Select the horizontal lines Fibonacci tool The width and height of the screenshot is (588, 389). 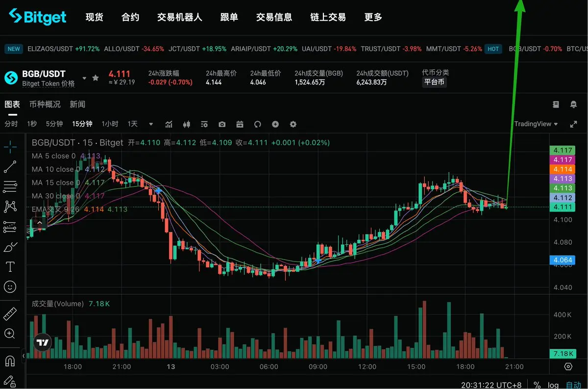(10, 186)
